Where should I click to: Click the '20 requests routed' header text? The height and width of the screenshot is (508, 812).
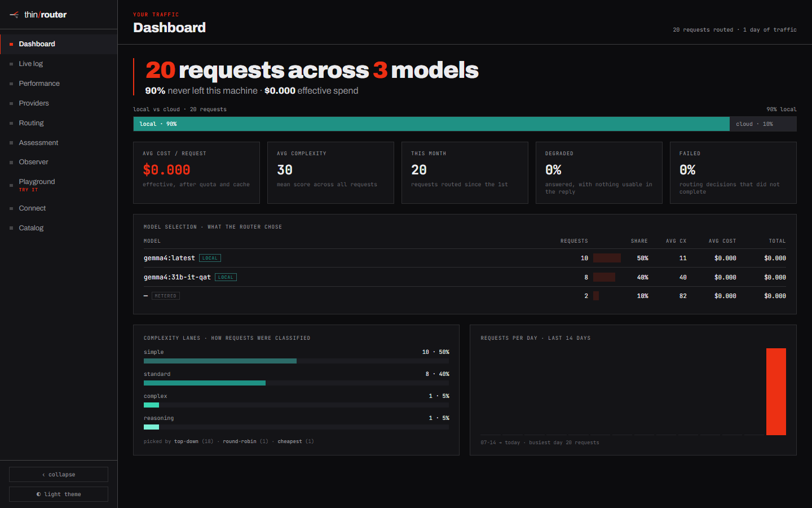pos(703,30)
